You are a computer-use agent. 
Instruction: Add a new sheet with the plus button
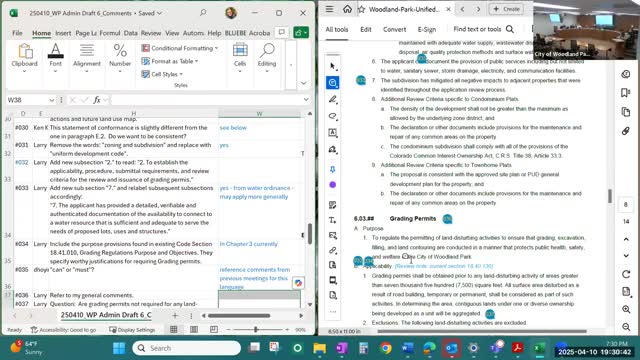click(175, 315)
